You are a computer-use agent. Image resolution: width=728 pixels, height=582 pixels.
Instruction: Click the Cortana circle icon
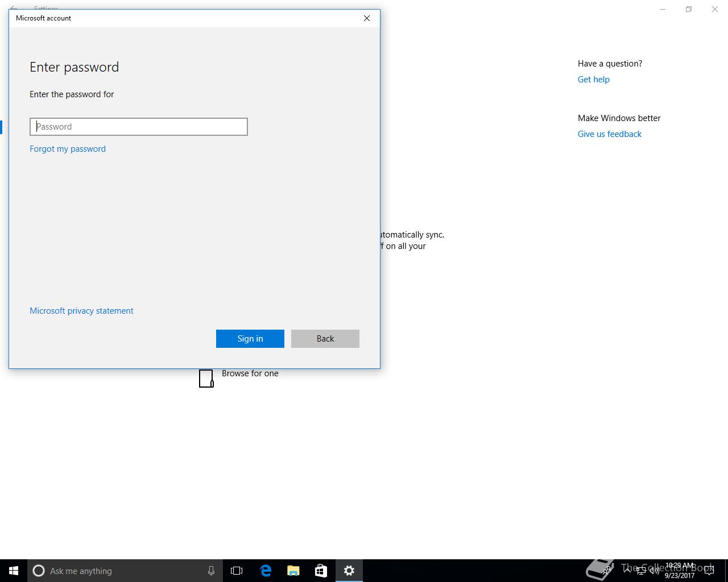[x=39, y=571]
